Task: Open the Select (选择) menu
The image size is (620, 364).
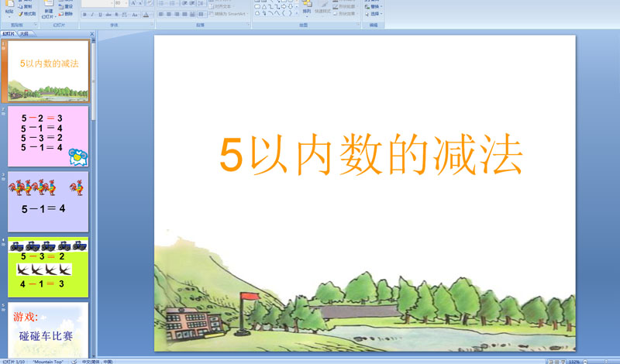Action: pyautogui.click(x=373, y=14)
